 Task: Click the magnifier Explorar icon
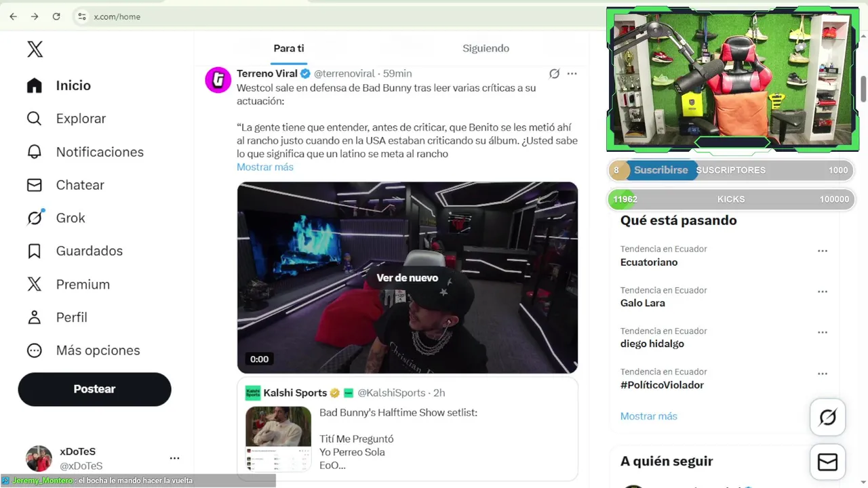[x=35, y=119]
